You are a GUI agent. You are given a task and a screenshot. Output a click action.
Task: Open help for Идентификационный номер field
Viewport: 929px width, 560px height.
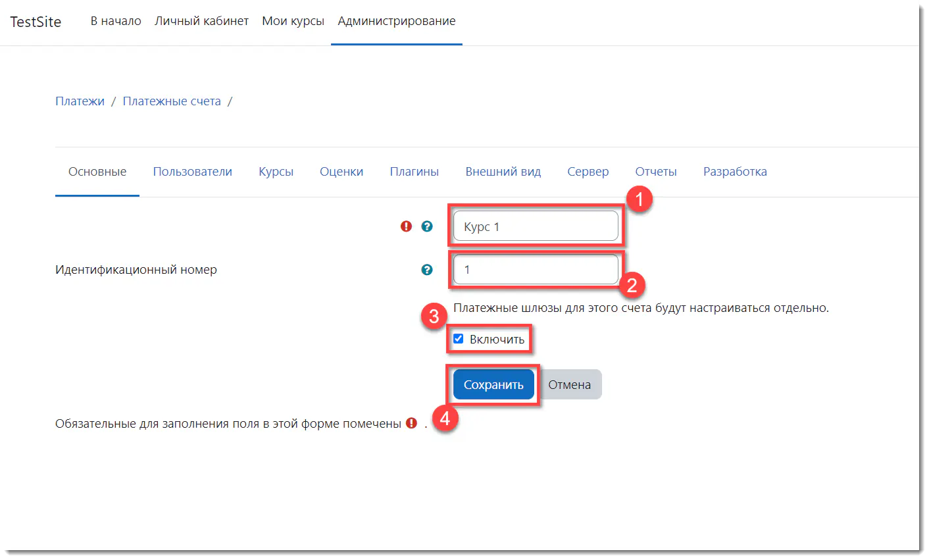(x=427, y=270)
